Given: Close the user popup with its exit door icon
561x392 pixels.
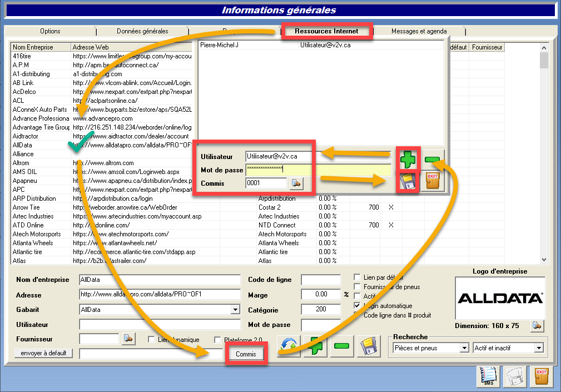Looking at the screenshot, I should (432, 181).
